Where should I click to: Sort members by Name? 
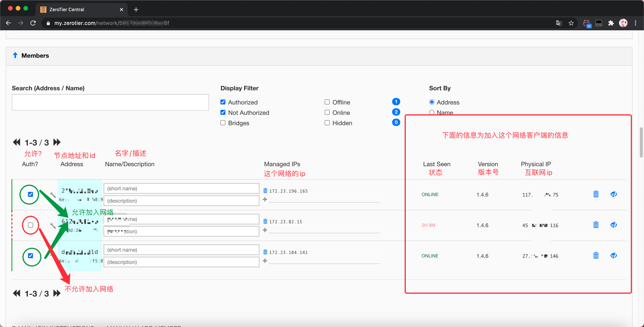pyautogui.click(x=431, y=113)
